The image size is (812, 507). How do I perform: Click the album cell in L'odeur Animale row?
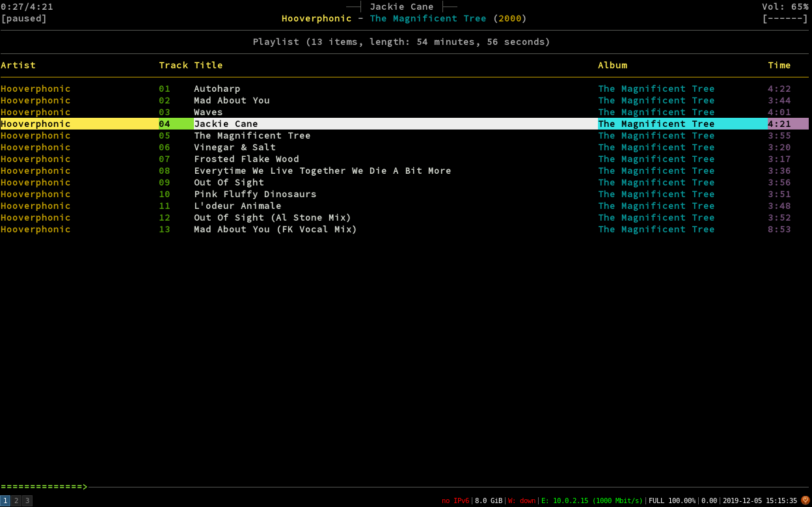(x=656, y=206)
